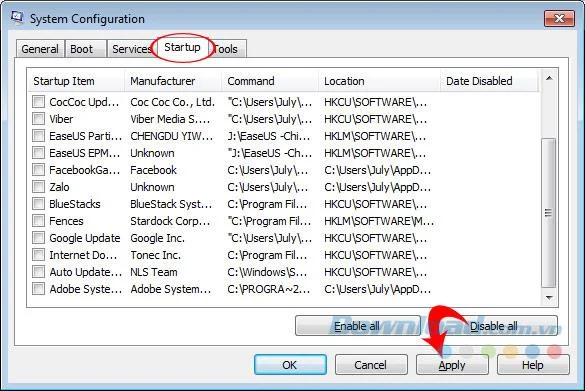Screen dimensions: 585x391
Task: Enable the Auto Update... checkbox
Action: 38,272
